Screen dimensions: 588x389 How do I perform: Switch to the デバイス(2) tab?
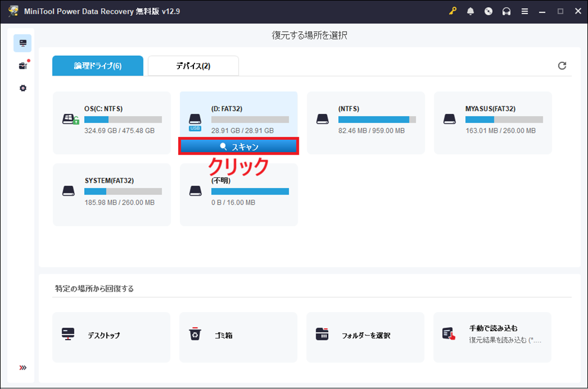click(x=193, y=66)
